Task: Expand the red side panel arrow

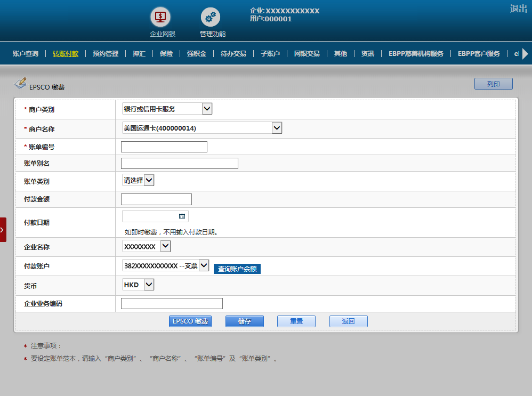Action: [3, 230]
